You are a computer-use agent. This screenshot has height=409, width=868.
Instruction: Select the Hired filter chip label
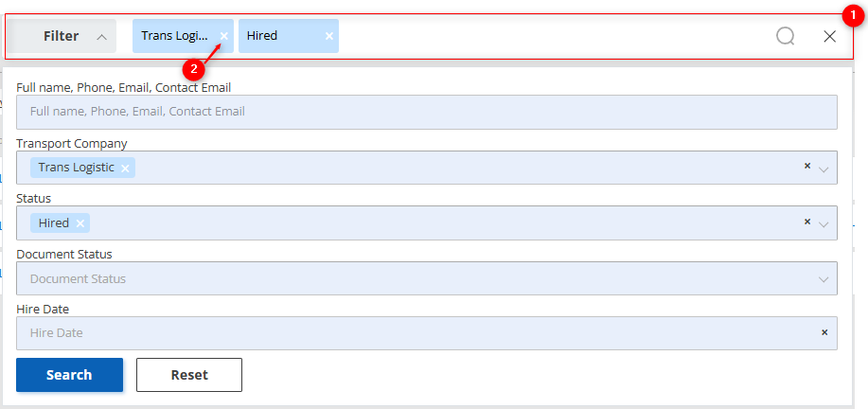[x=262, y=36]
